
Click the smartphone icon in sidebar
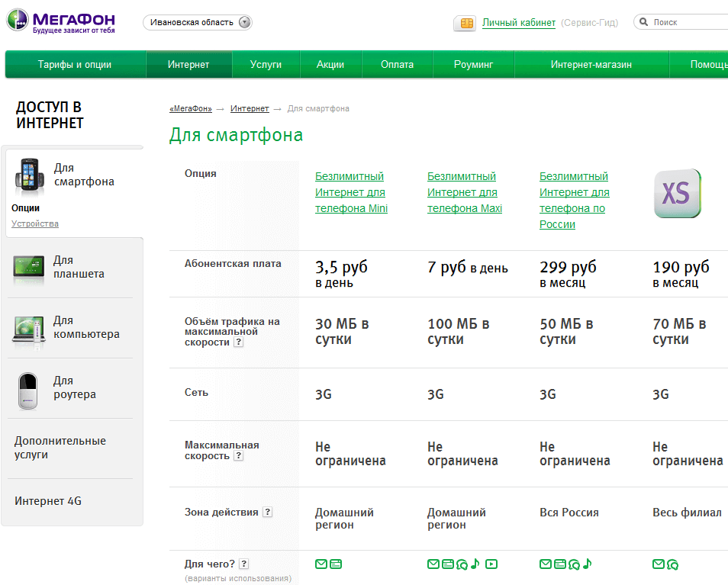(x=29, y=175)
